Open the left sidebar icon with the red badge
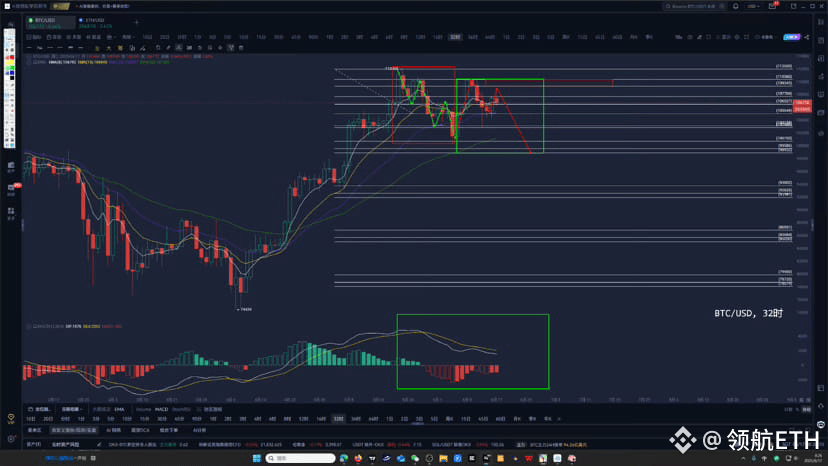 pyautogui.click(x=12, y=189)
